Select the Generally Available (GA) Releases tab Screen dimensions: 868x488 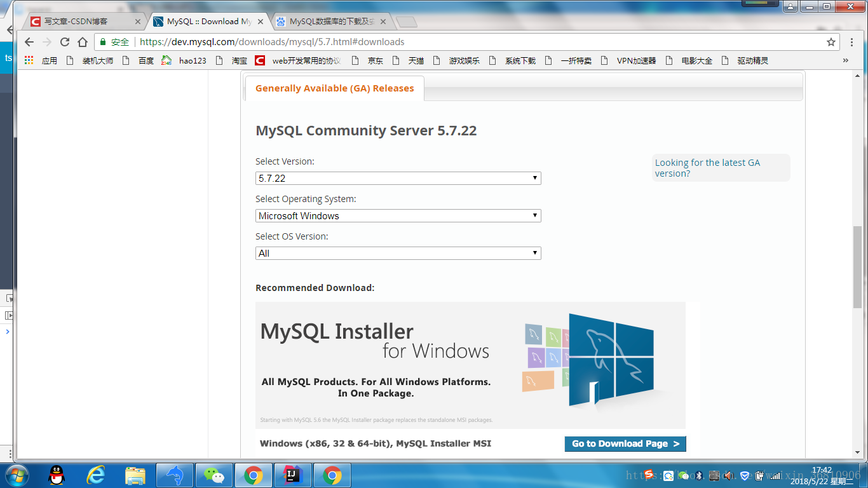tap(334, 88)
